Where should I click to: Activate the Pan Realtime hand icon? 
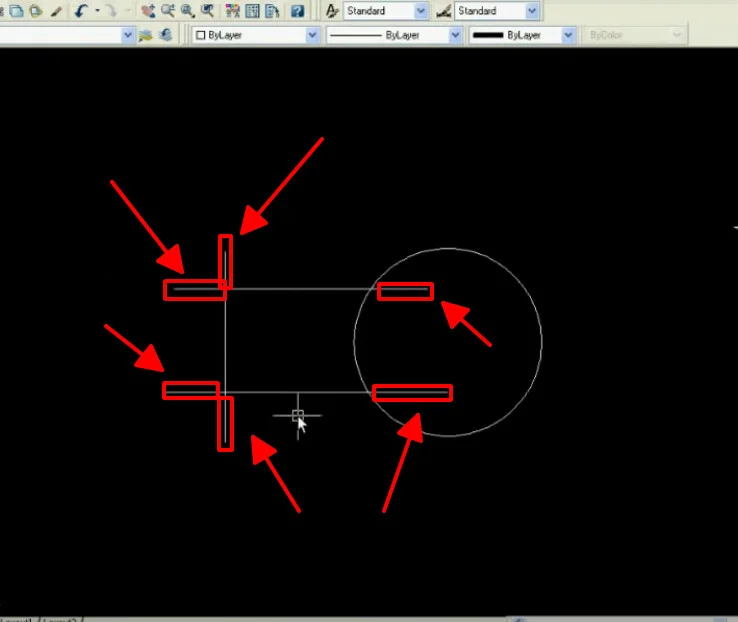tap(148, 10)
